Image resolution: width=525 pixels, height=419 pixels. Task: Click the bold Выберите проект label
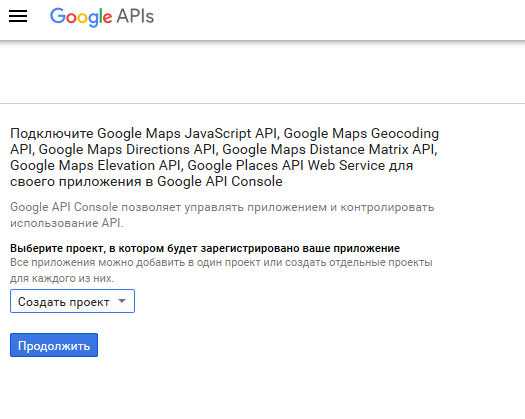pyautogui.click(x=205, y=248)
